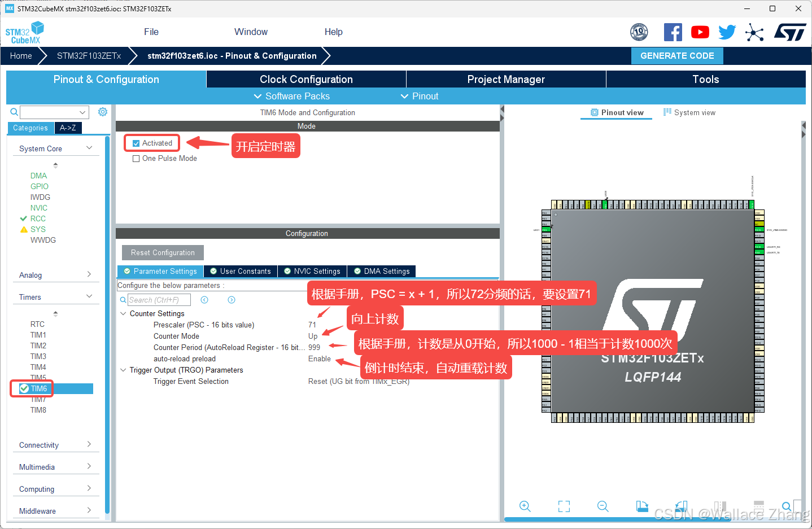Expand the Computing category
The width and height of the screenshot is (812, 529).
point(89,488)
